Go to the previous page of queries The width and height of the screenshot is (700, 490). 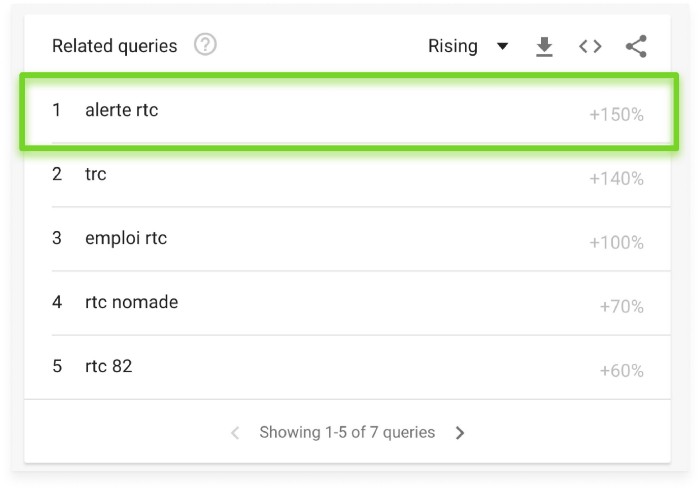click(235, 433)
